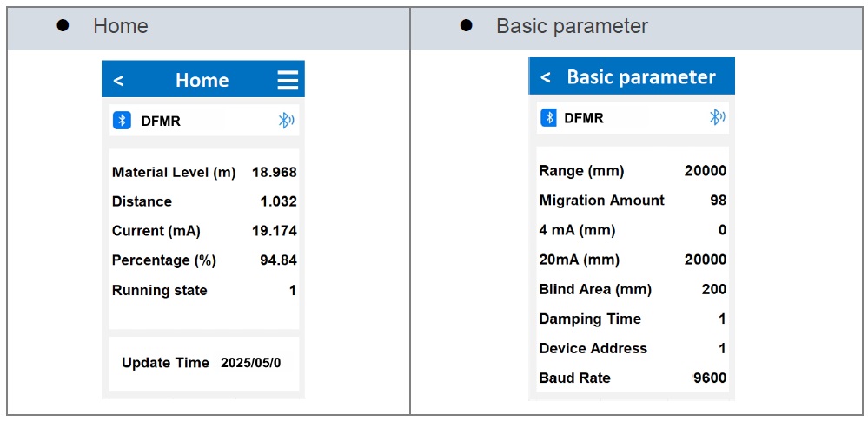
Task: Select the Current (mA) reading row
Action: (x=204, y=231)
